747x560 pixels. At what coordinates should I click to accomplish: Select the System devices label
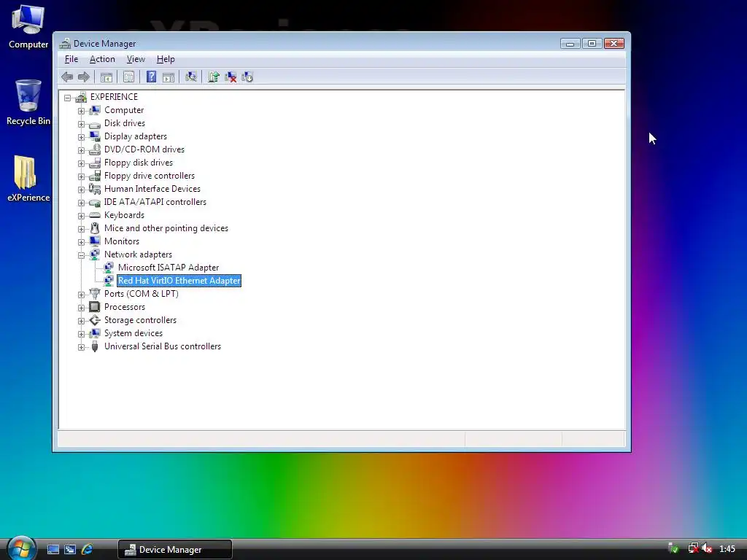(x=133, y=333)
